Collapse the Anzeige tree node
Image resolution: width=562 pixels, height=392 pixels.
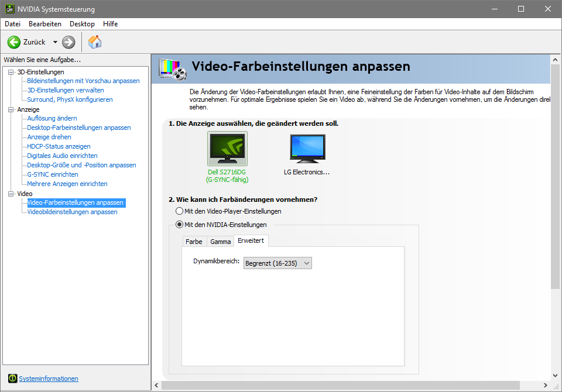[11, 109]
